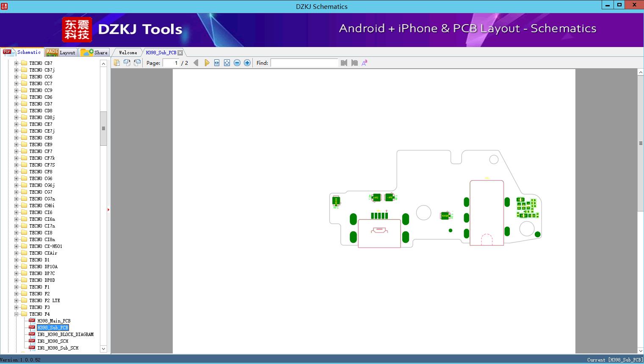The image size is (644, 364).
Task: Open the Share tab
Action: (94, 53)
